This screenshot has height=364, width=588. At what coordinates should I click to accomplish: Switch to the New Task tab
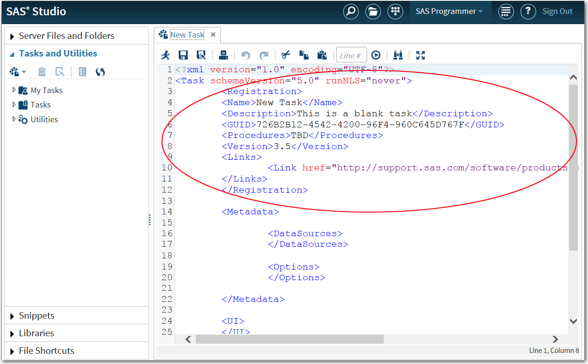tap(187, 34)
